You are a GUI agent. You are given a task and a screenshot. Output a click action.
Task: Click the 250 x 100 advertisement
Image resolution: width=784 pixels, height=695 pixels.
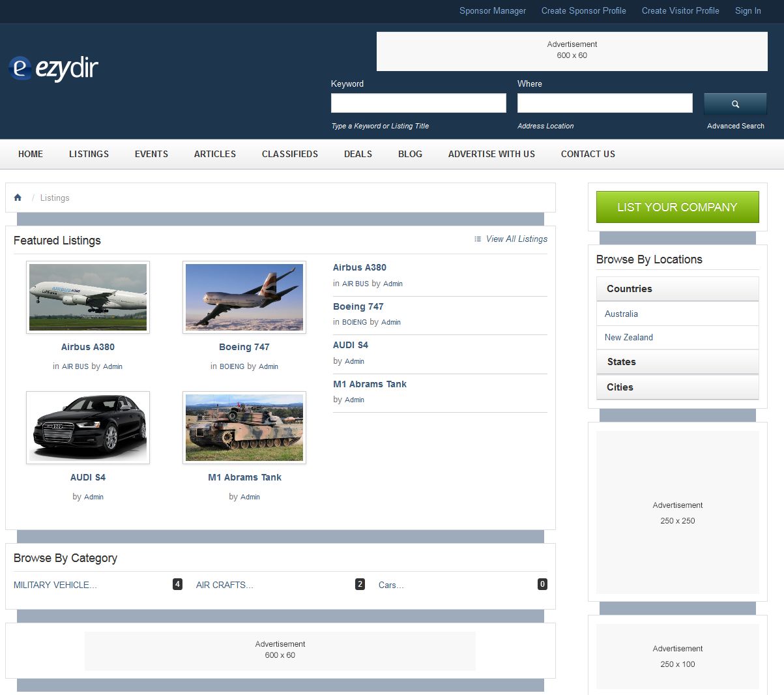(x=678, y=657)
